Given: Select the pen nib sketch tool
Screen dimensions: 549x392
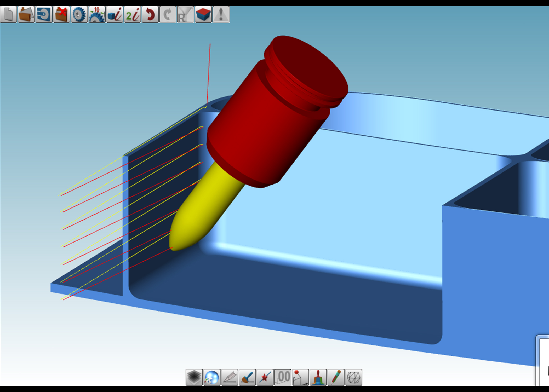Looking at the screenshot, I should (230, 377).
